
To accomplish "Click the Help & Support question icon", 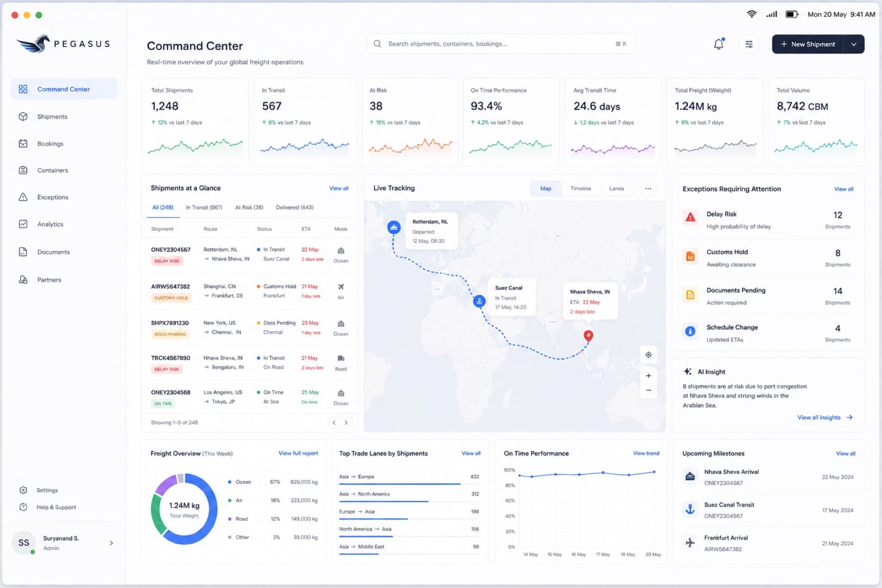I will (x=23, y=507).
